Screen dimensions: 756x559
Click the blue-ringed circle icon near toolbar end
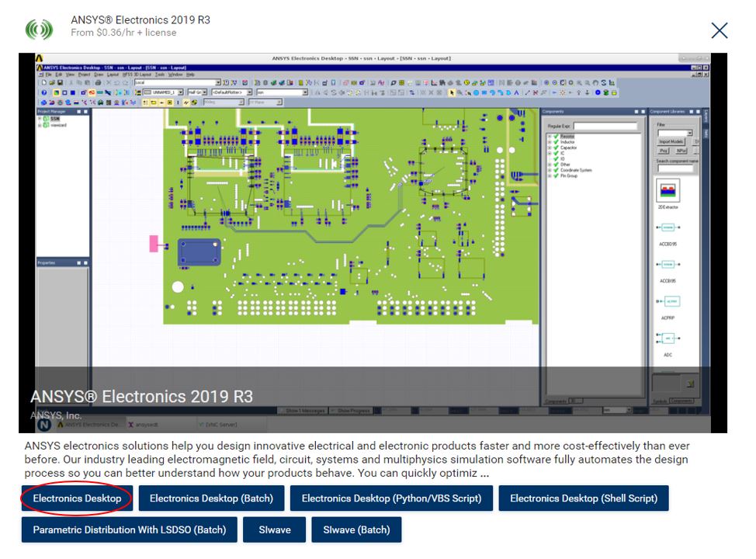(598, 92)
